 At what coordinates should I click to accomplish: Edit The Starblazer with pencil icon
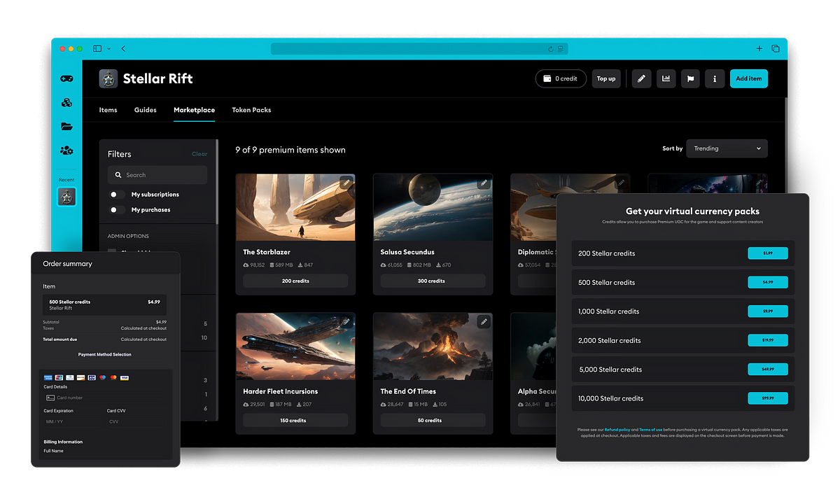pos(346,183)
